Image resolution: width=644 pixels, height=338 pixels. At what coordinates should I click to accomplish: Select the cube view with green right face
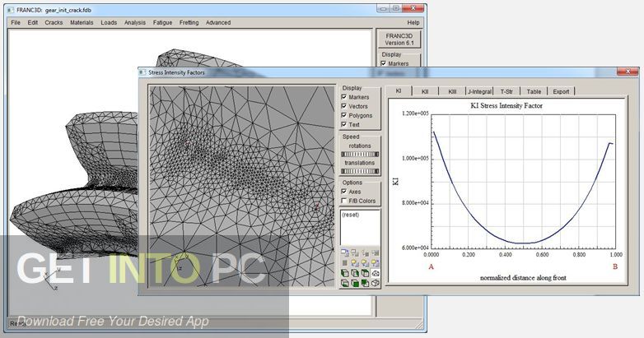click(355, 273)
